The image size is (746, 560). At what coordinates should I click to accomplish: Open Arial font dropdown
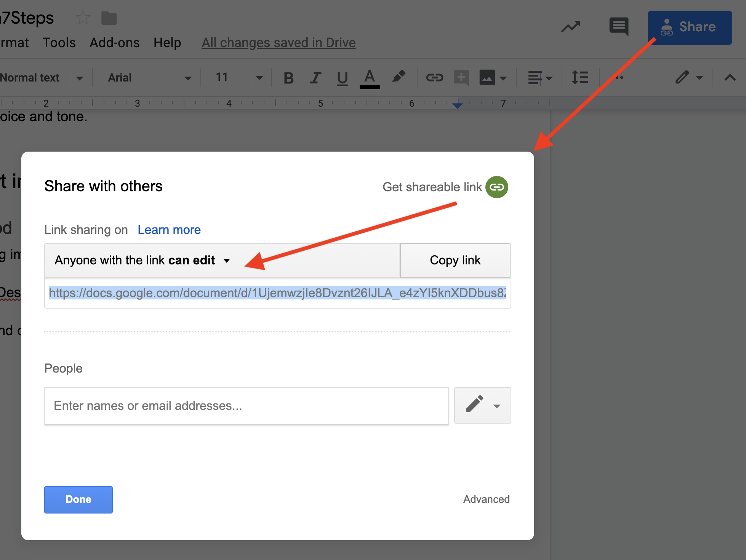click(x=149, y=78)
